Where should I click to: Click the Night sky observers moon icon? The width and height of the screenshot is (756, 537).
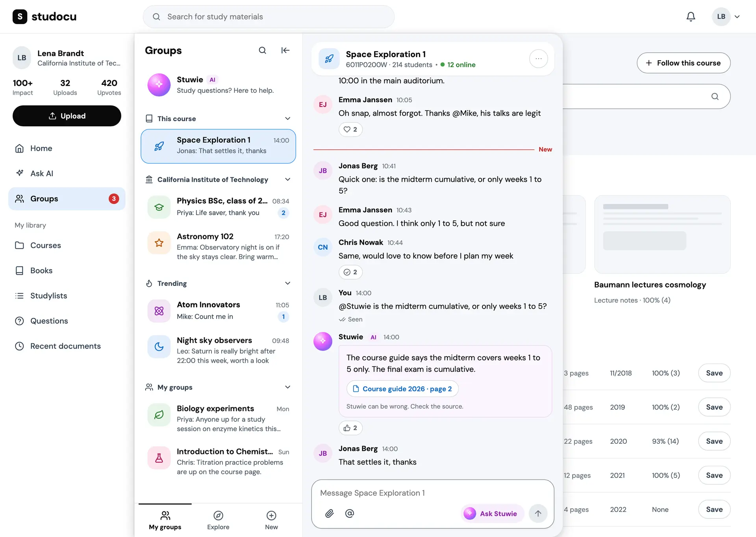point(159,346)
